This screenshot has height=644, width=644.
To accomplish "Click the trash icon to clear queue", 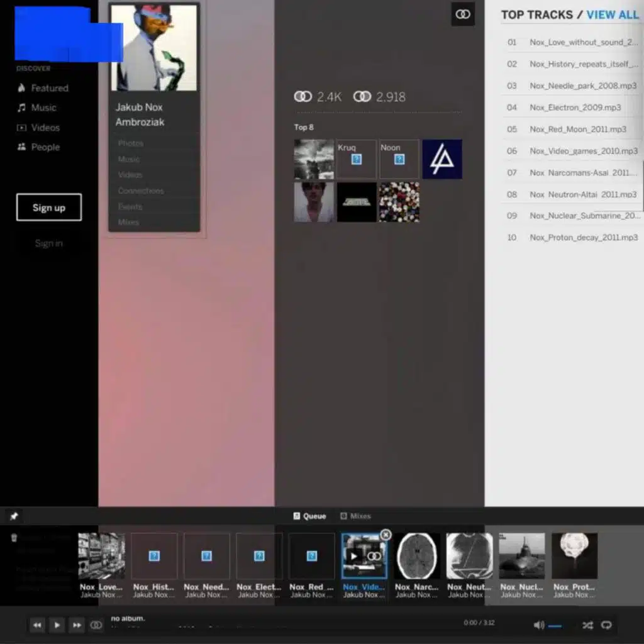I will (x=14, y=538).
